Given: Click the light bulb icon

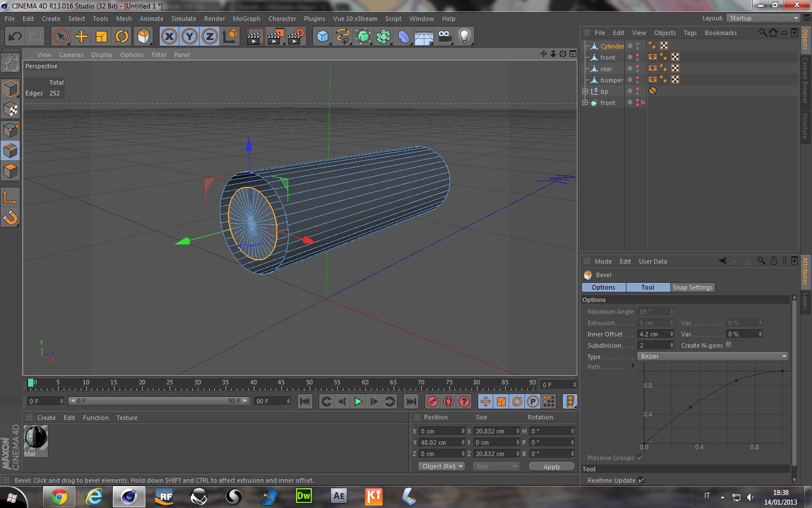Looking at the screenshot, I should tap(465, 37).
